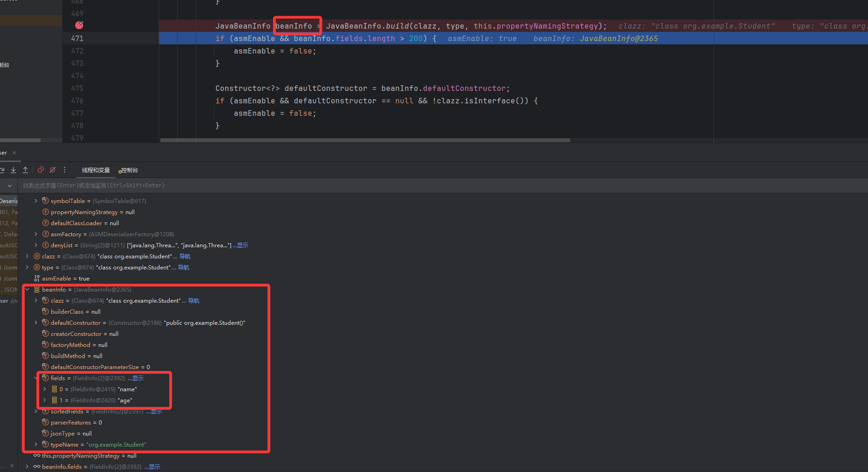Click the watch glasses icon beside beanInfo.fields
Image resolution: width=868 pixels, height=472 pixels.
(x=36, y=467)
